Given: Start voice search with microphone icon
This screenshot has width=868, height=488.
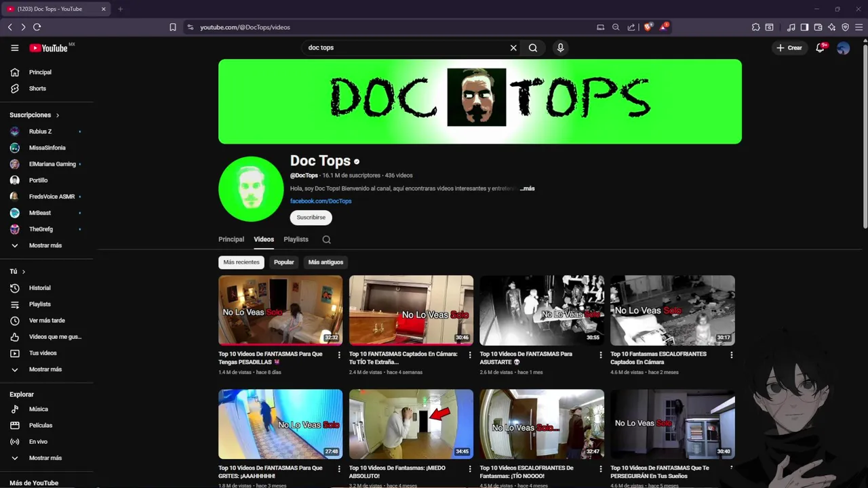Looking at the screenshot, I should click(560, 48).
